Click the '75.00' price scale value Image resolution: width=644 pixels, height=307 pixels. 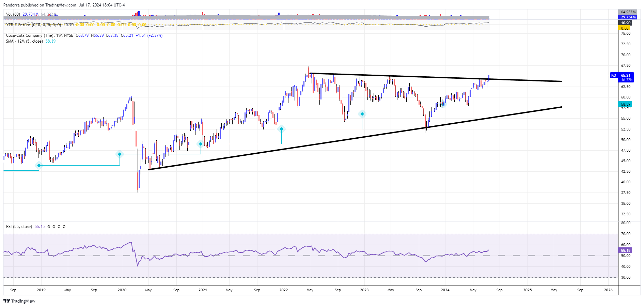click(626, 33)
